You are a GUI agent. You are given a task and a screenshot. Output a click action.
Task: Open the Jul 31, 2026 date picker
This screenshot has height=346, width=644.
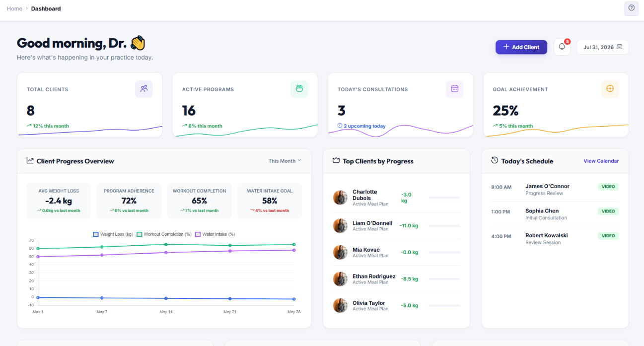(602, 47)
